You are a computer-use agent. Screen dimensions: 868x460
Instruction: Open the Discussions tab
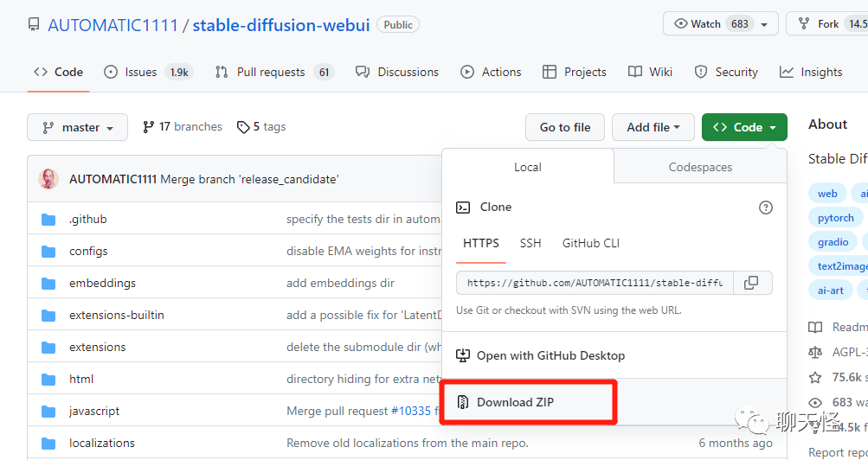click(397, 72)
